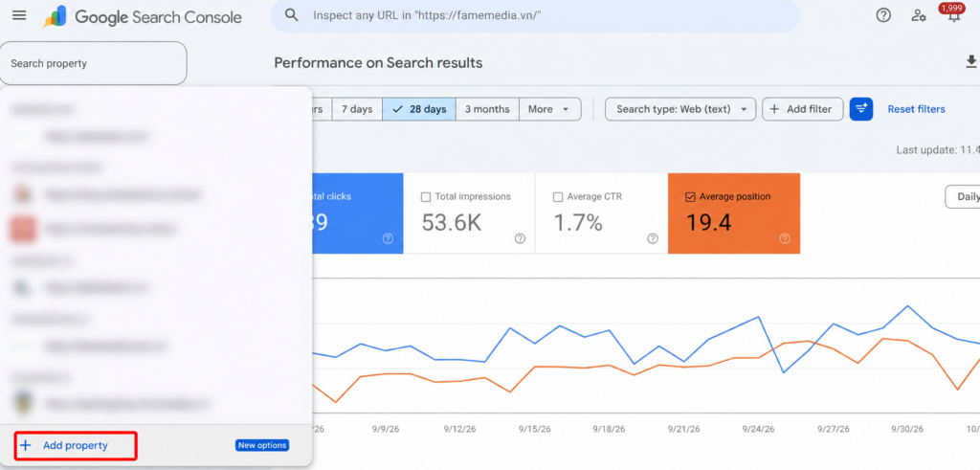The width and height of the screenshot is (980, 470).
Task: Uncheck the Average position checkbox
Action: coord(691,197)
